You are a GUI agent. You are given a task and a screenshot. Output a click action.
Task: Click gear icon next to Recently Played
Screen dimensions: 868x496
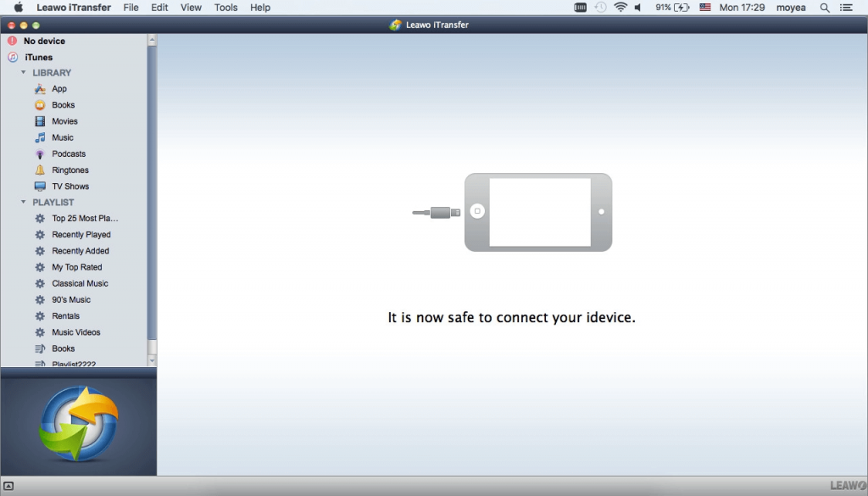[x=40, y=235]
